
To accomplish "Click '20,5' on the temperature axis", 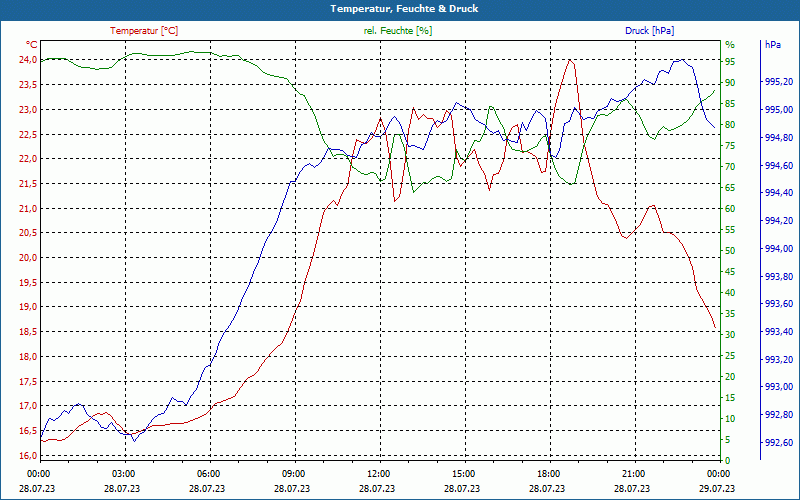I will coord(28,233).
